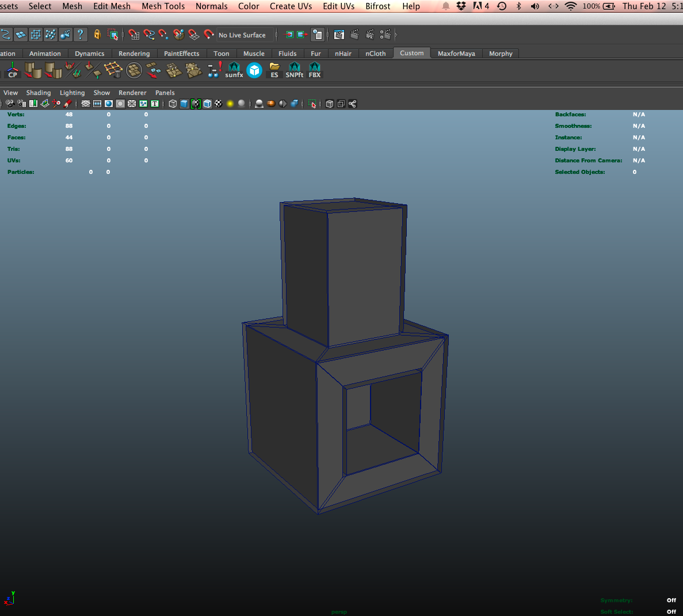Click the sunfx shelf button

click(234, 70)
